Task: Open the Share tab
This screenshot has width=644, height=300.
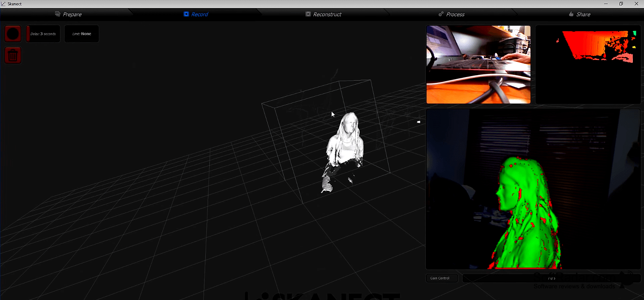Action: (x=579, y=14)
